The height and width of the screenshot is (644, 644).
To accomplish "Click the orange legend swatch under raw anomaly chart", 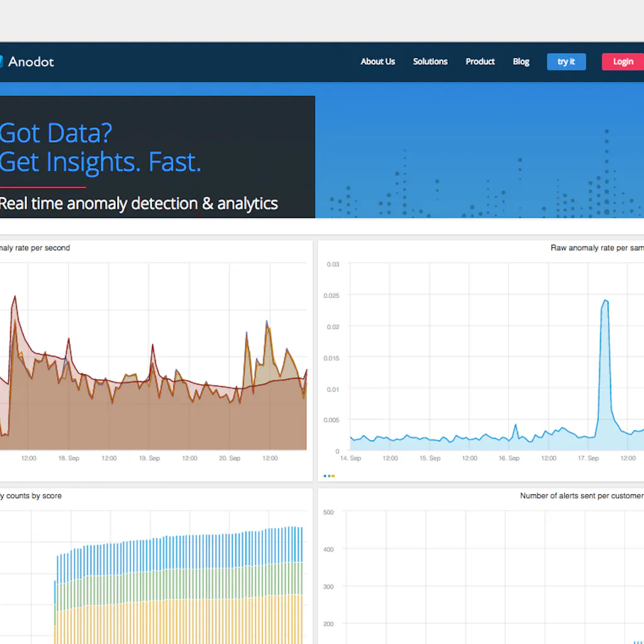I will (x=333, y=476).
